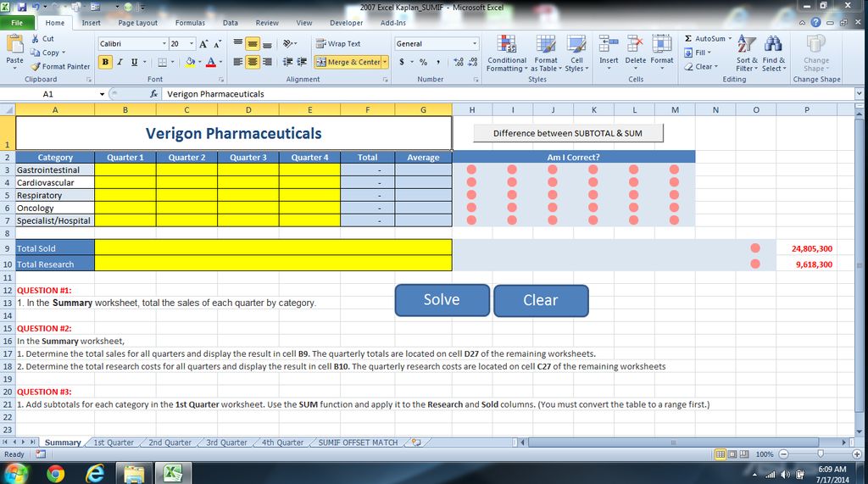Click Difference between SUBTOTAL & SUM button
The height and width of the screenshot is (484, 868).
[568, 133]
